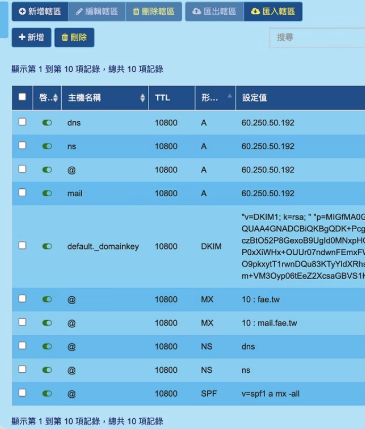Screen dimensions: 365x429
Task: Select the checkbox for the NS ns record
Action: (22, 369)
